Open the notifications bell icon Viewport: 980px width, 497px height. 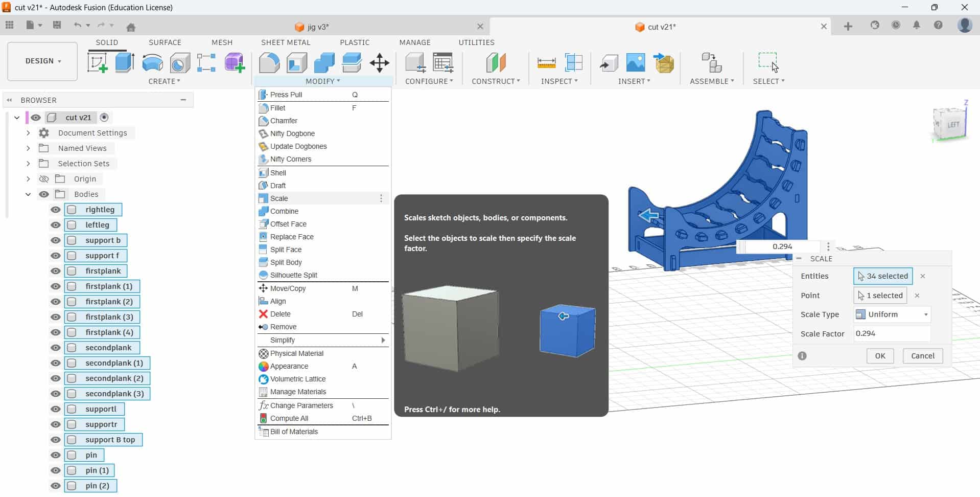point(917,25)
